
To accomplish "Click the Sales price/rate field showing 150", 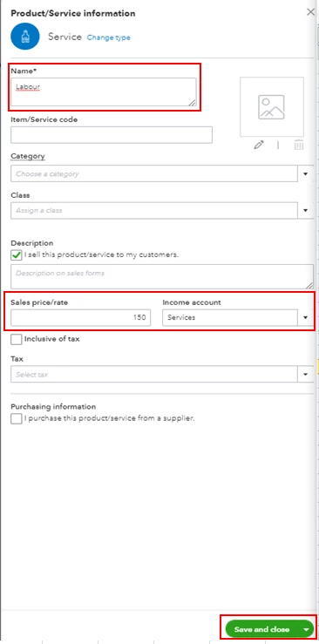I will [81, 317].
